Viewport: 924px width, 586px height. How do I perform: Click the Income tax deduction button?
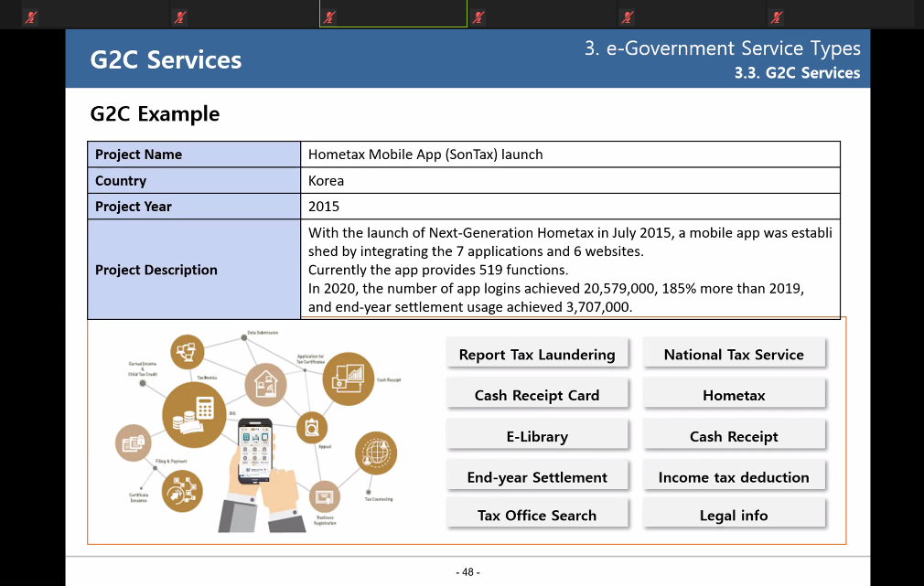734,476
